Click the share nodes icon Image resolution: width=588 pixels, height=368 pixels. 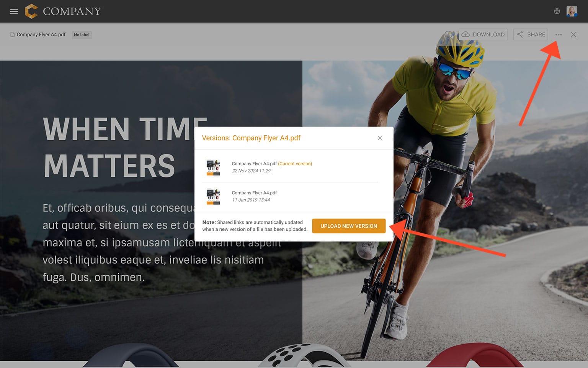point(520,34)
